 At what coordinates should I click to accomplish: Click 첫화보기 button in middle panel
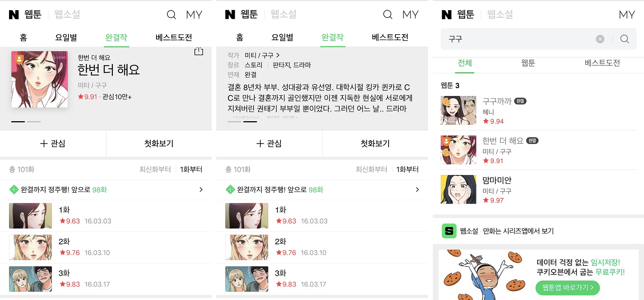tap(375, 143)
